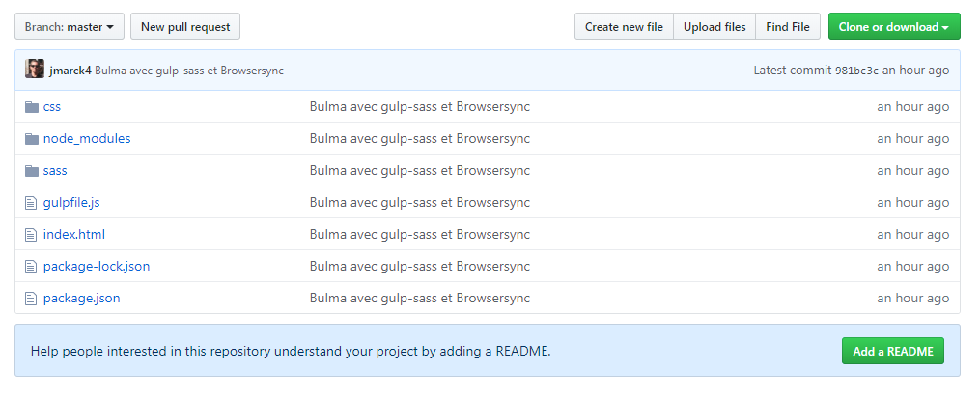
Task: Click 'an hour ago' in package.json row
Action: coord(913,299)
